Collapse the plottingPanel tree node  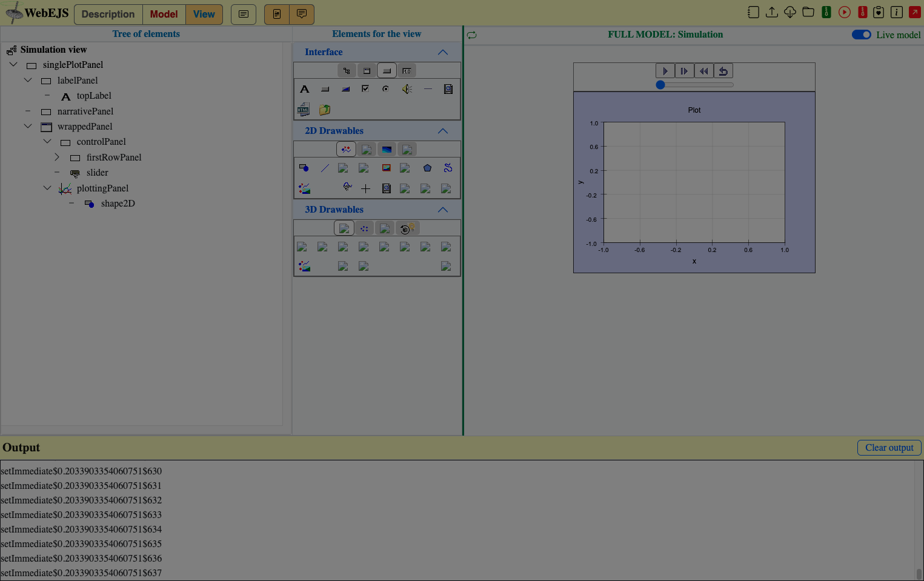47,188
